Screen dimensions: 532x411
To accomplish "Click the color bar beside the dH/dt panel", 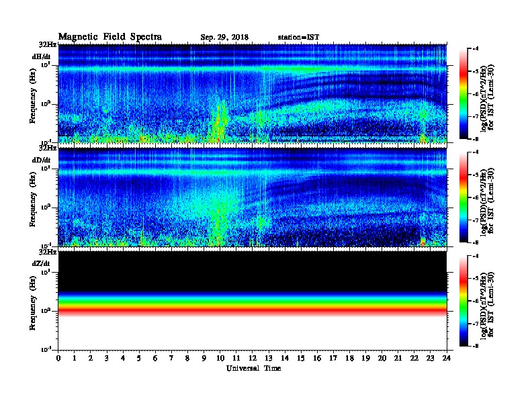I will 463,94.
